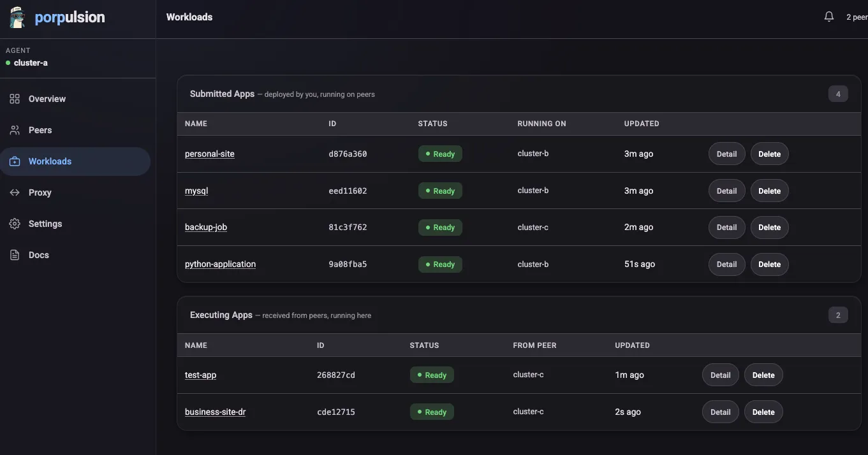
Task: Click the notification bell icon
Action: click(828, 17)
